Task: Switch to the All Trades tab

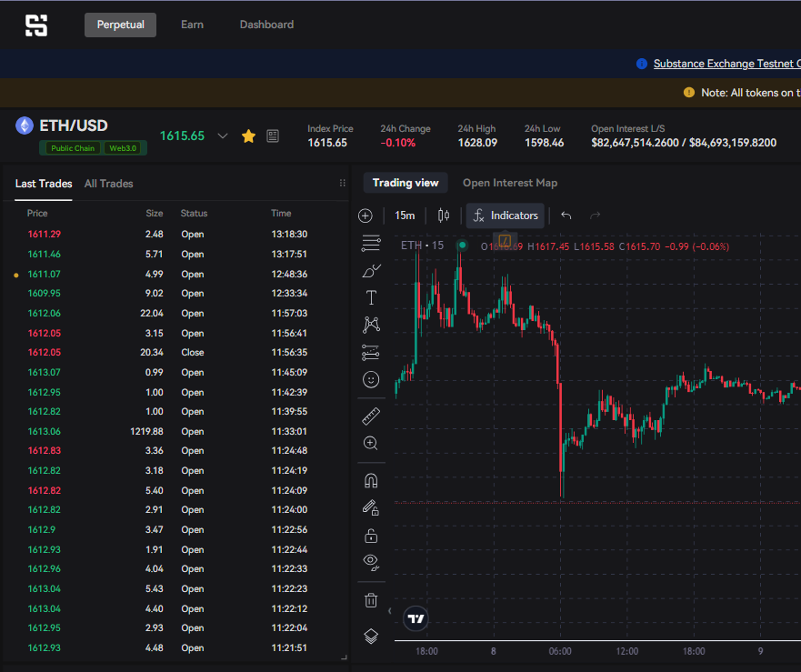Action: click(109, 184)
